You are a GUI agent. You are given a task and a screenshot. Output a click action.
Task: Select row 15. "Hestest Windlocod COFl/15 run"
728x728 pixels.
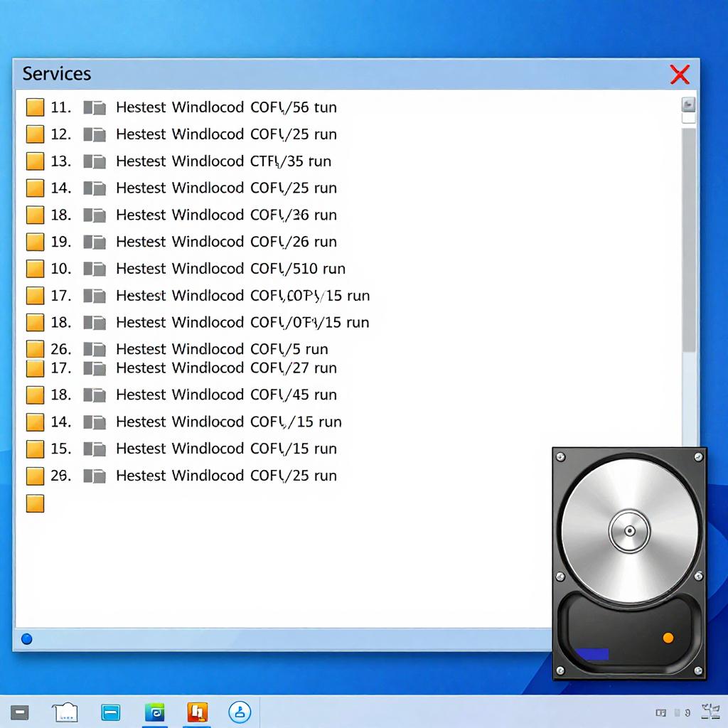pyautogui.click(x=226, y=449)
